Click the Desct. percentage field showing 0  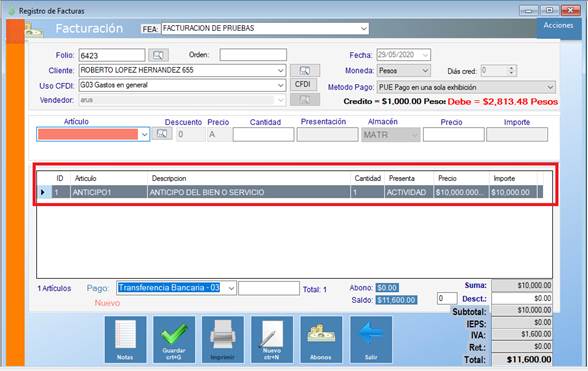click(x=447, y=298)
